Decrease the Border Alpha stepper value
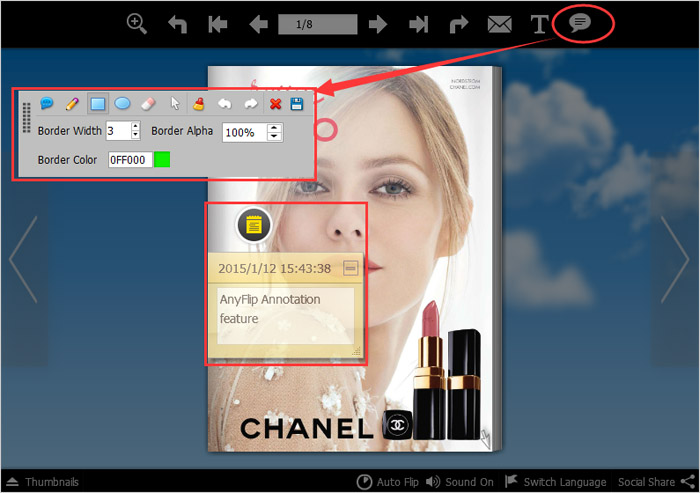This screenshot has width=700, height=493. pyautogui.click(x=274, y=137)
